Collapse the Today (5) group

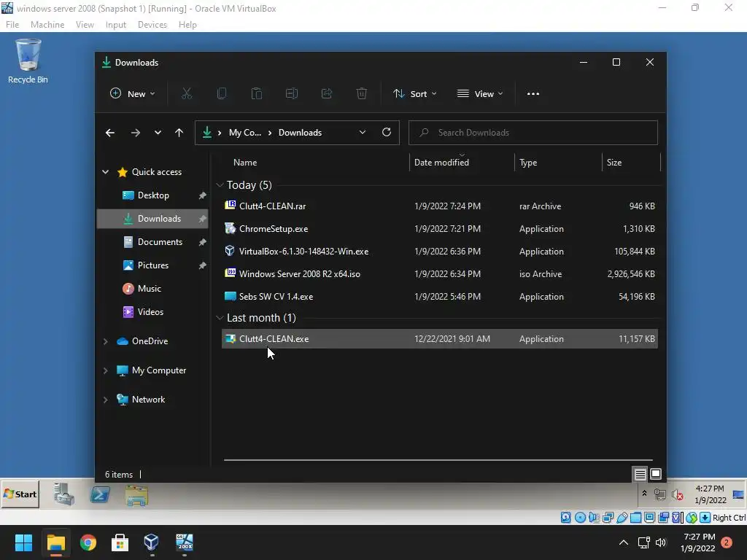tap(220, 184)
